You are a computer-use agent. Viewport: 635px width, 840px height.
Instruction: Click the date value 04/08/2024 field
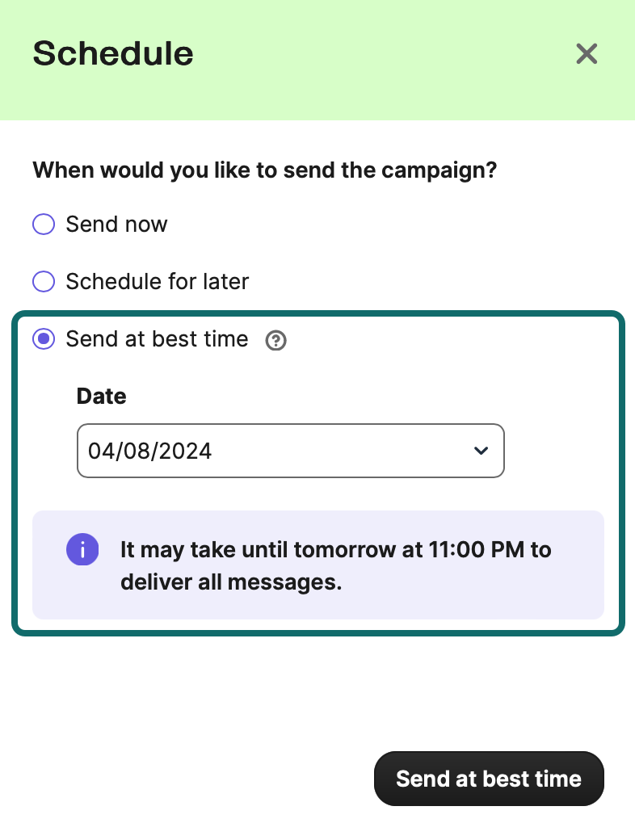150,451
